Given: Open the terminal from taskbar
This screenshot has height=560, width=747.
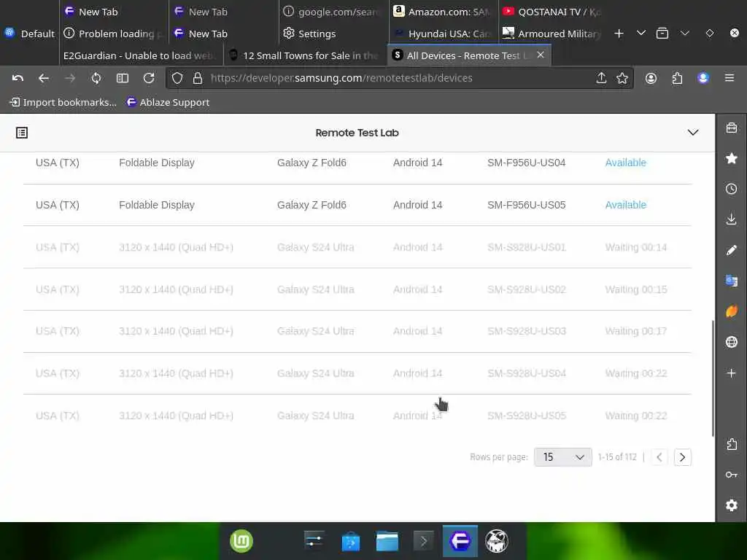Looking at the screenshot, I should pyautogui.click(x=423, y=542).
